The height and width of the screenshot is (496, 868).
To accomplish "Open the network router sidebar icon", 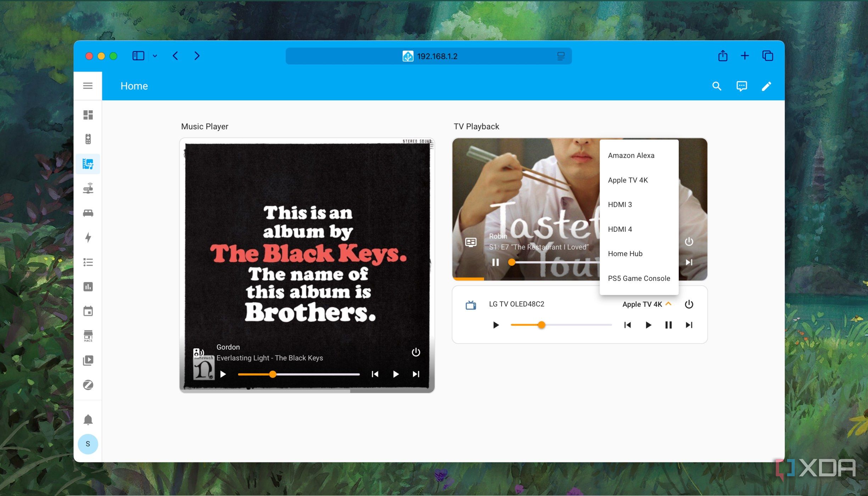I will 88,188.
